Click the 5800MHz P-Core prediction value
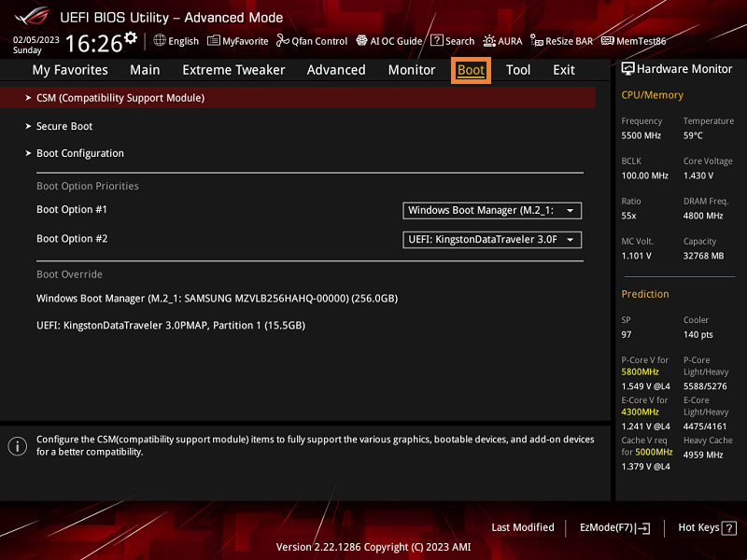 pyautogui.click(x=640, y=371)
